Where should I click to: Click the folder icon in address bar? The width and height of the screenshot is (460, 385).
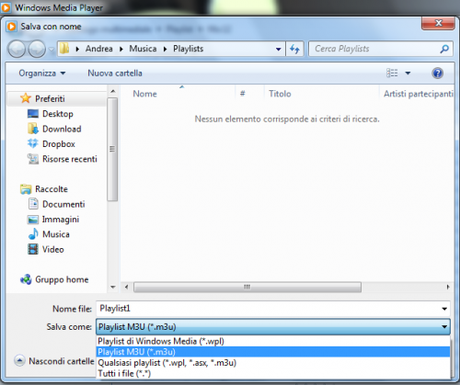pyautogui.click(x=64, y=49)
